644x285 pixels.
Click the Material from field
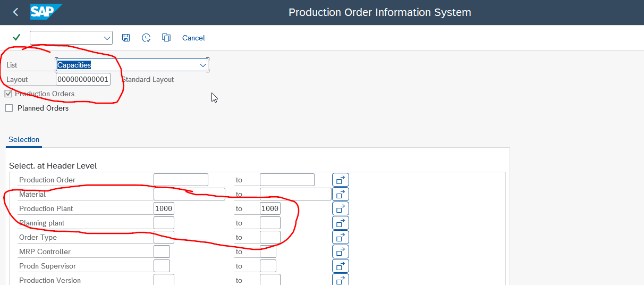pos(189,194)
